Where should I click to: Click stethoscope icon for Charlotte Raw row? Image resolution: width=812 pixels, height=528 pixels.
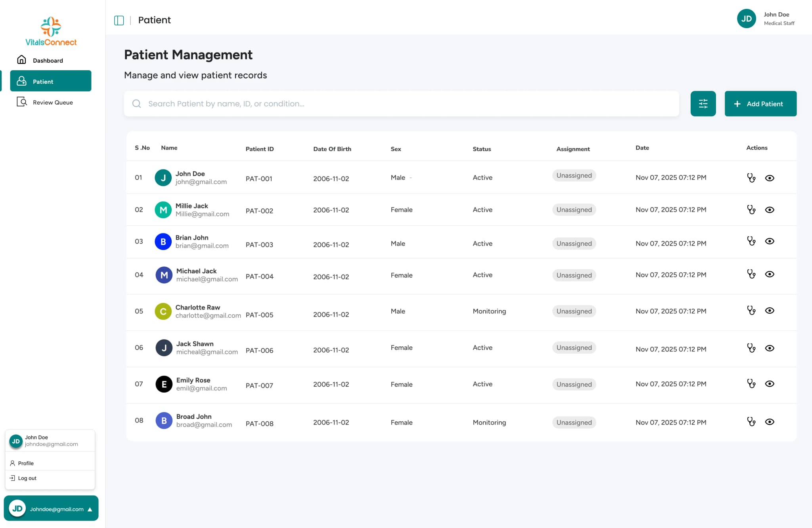pyautogui.click(x=751, y=310)
